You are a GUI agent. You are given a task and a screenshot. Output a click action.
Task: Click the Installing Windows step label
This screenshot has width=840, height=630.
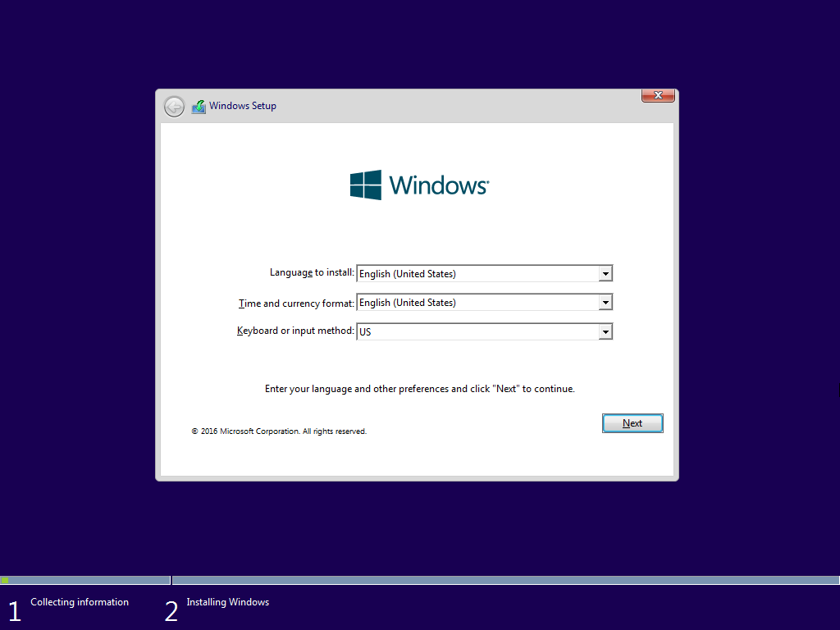(x=227, y=602)
